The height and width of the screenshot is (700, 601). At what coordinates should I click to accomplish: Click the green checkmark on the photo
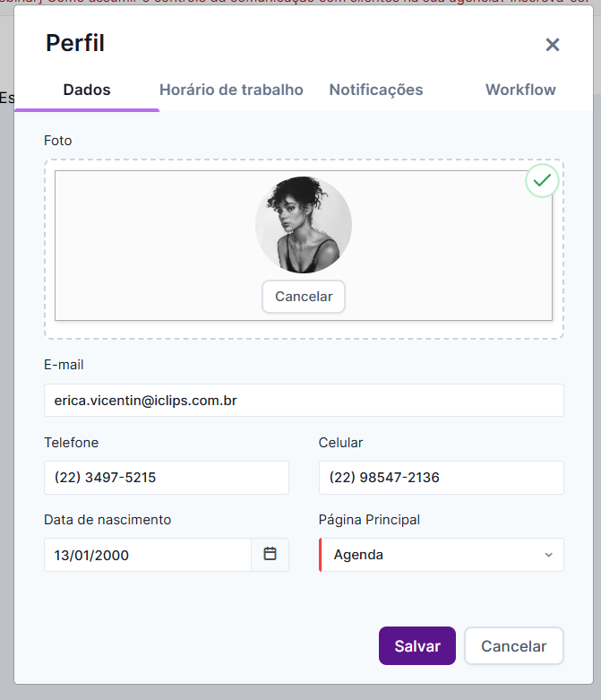[x=541, y=181]
